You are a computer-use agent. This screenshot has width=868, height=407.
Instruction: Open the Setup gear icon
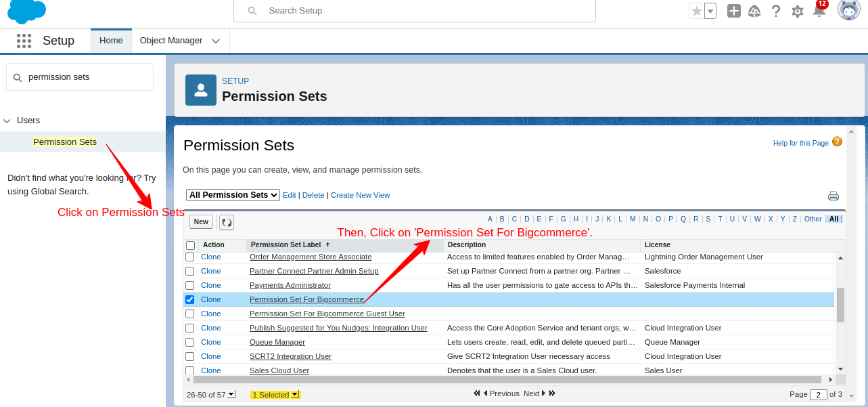[x=798, y=11]
